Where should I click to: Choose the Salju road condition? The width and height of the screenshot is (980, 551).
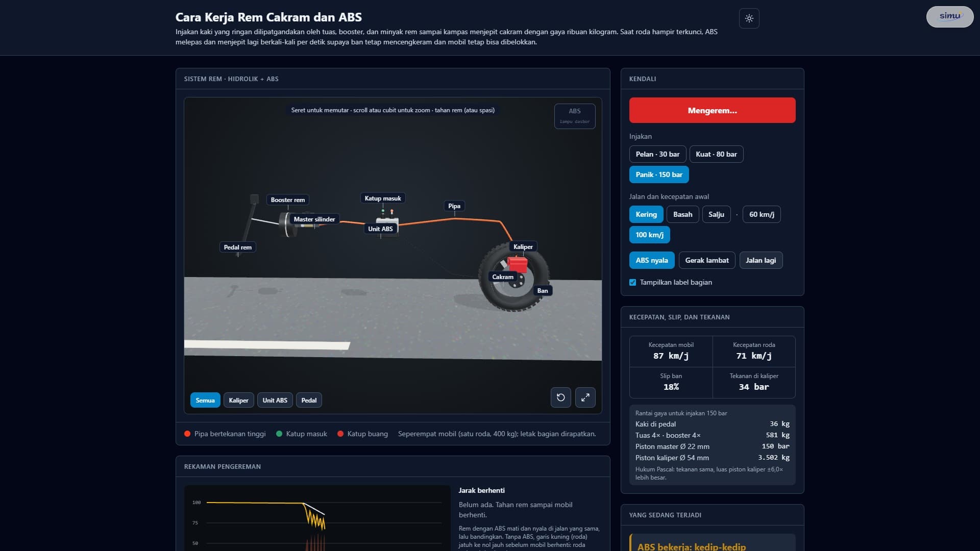click(716, 214)
